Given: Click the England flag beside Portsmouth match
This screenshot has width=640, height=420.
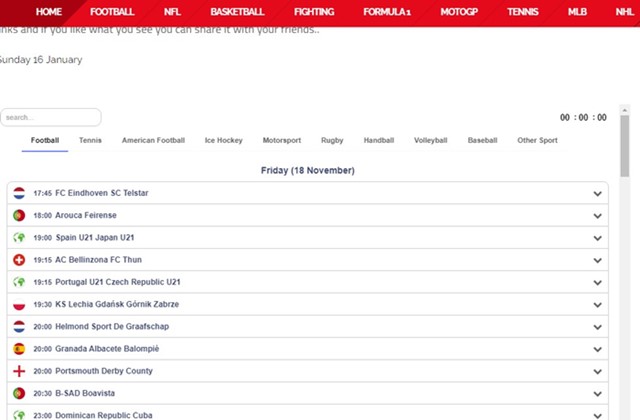Looking at the screenshot, I should 19,371.
